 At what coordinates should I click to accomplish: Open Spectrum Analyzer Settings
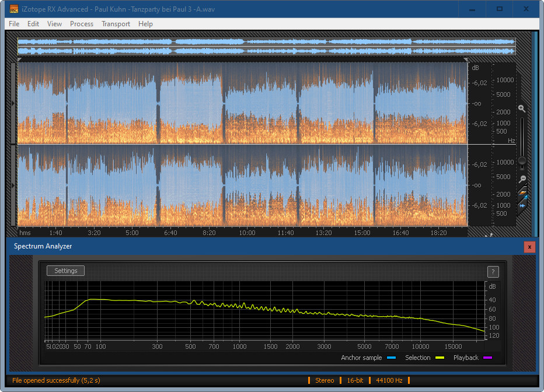tap(66, 271)
